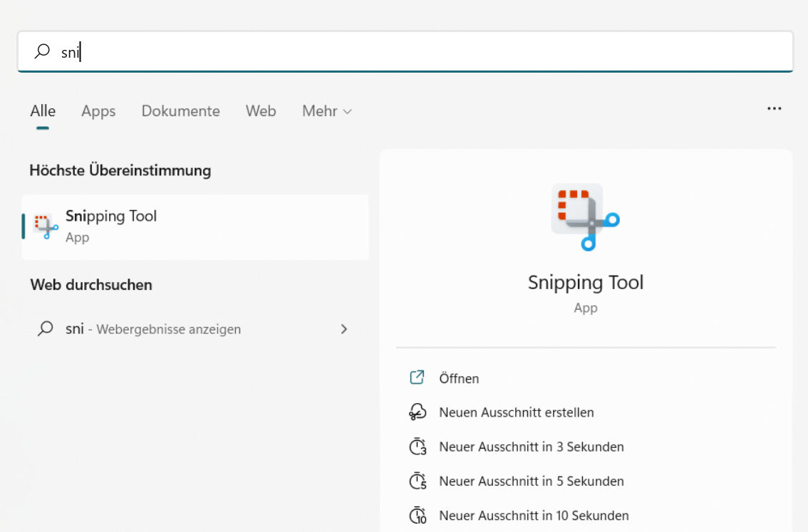The height and width of the screenshot is (532, 808).
Task: Choose Neuer Ausschnitt in 3 Sekunden
Action: [532, 447]
